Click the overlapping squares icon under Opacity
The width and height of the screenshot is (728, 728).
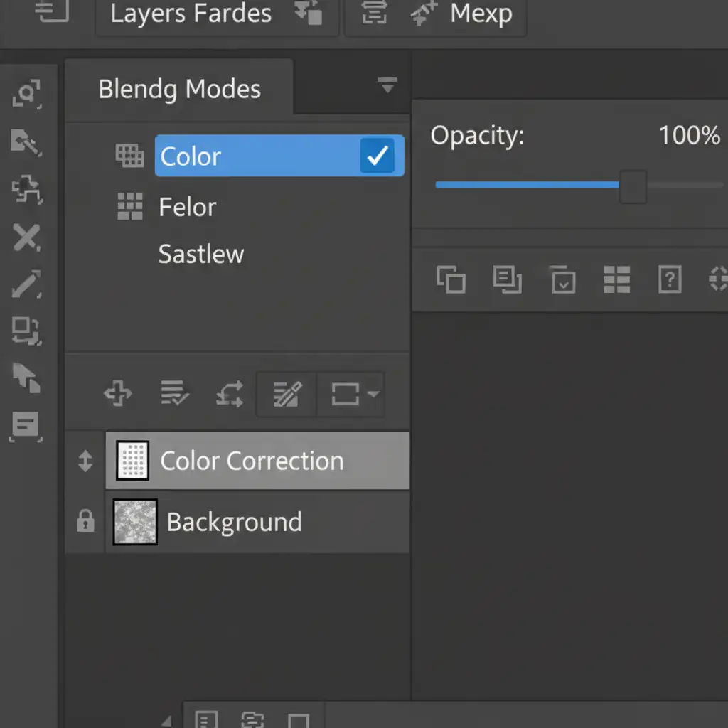click(x=451, y=279)
